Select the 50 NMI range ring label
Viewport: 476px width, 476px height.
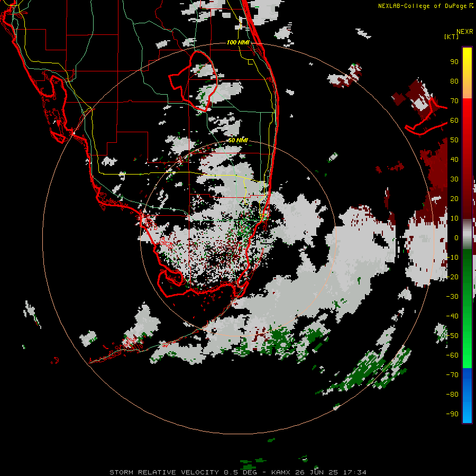point(238,140)
